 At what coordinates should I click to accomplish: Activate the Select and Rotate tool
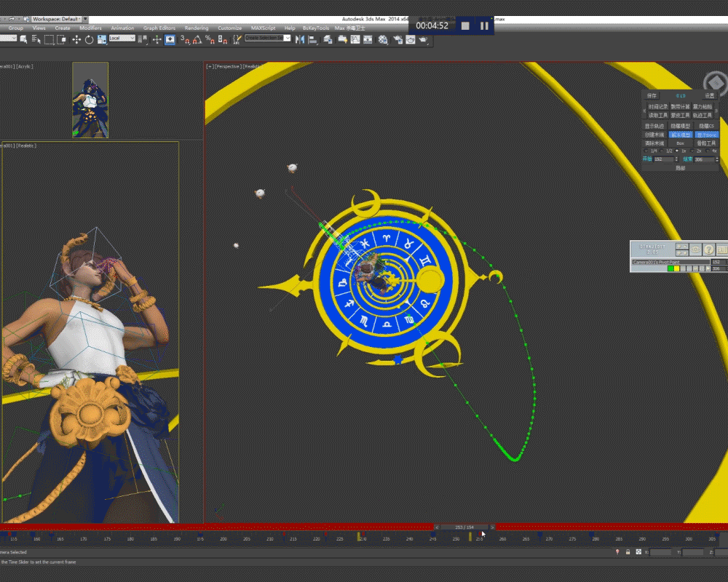point(89,40)
